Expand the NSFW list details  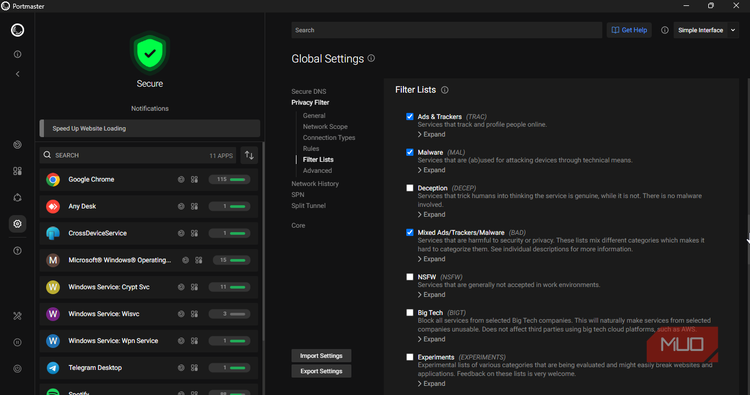pos(431,295)
